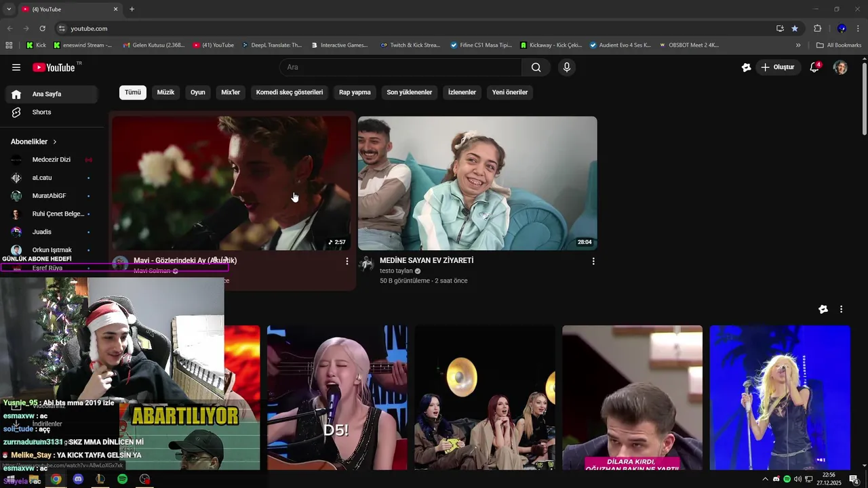
Task: Play MEDİNE SAYAN EV ZİYARETİ thumbnail
Action: click(x=477, y=183)
